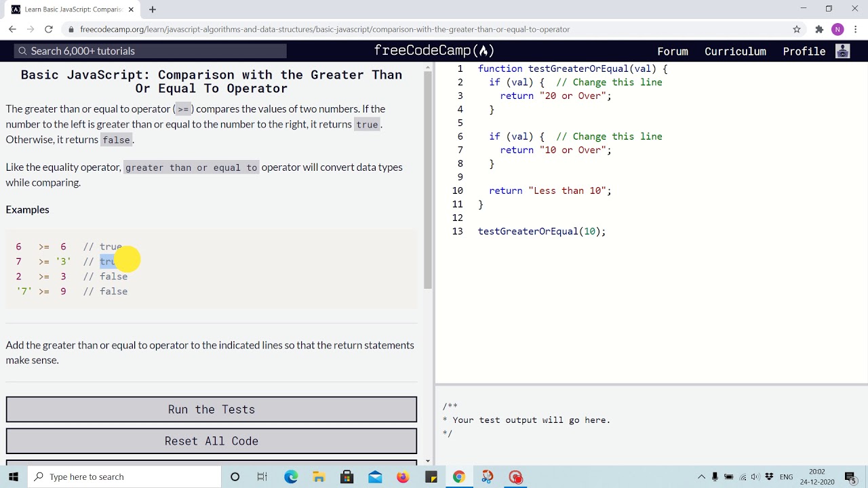868x488 pixels.
Task: Click editor line 6 'if (val)' code
Action: [x=517, y=136]
